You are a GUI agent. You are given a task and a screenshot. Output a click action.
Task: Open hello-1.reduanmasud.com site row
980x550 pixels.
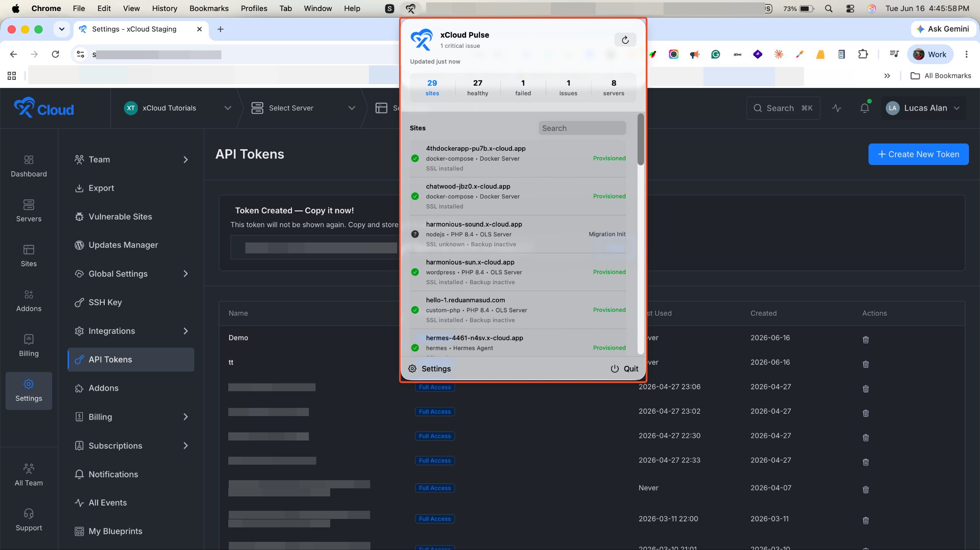click(518, 309)
